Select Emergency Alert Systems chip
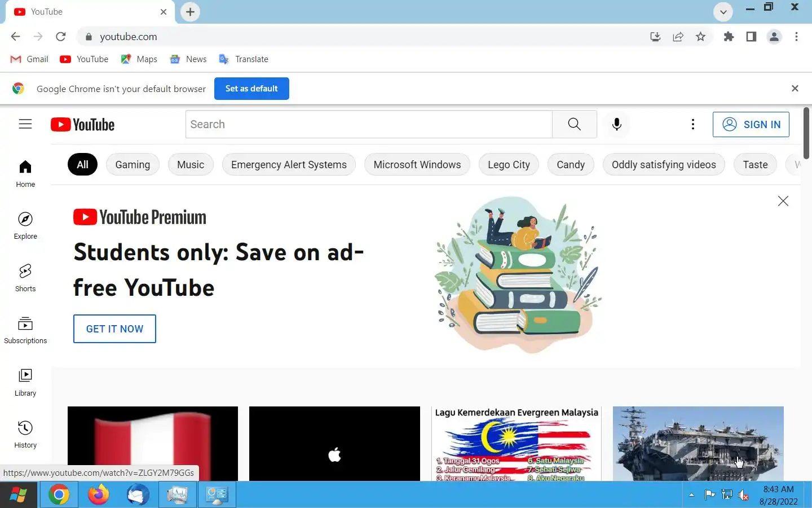This screenshot has height=508, width=812. pos(289,165)
